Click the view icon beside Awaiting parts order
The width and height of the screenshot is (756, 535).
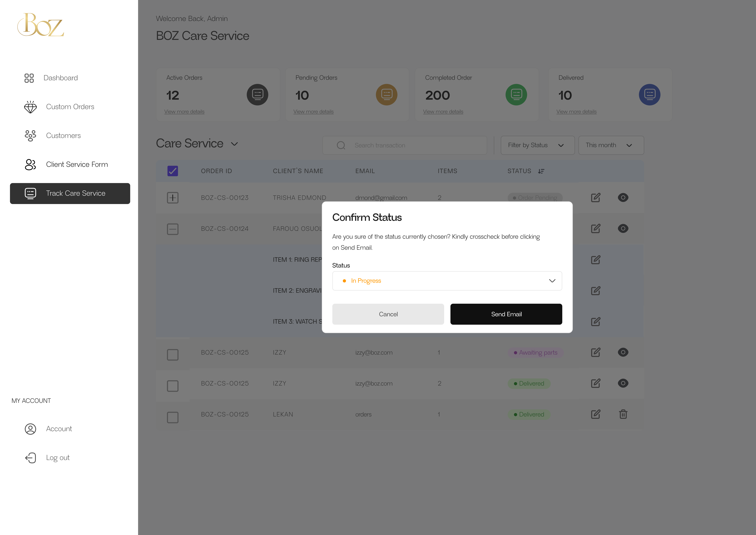623,352
